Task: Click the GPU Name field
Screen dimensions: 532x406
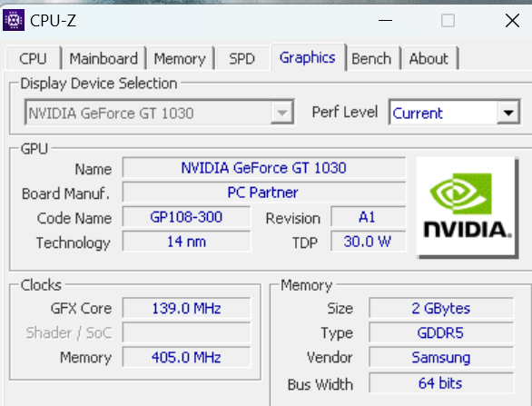Action: [x=264, y=168]
